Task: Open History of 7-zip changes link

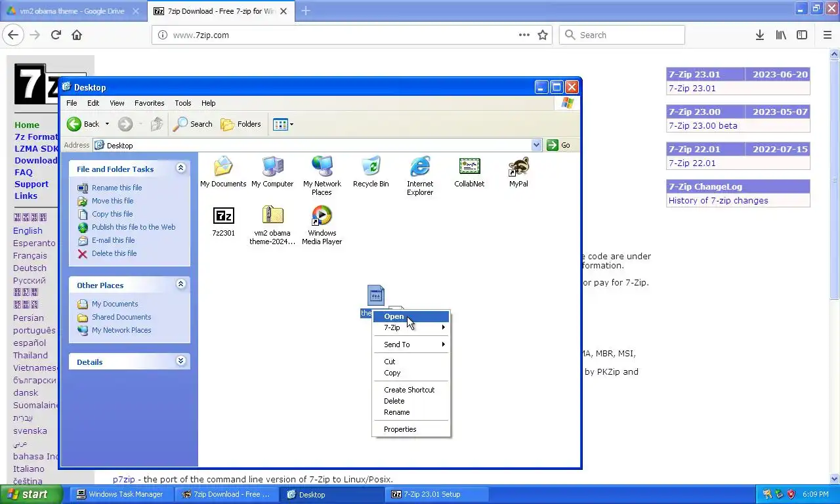Action: coord(718,200)
